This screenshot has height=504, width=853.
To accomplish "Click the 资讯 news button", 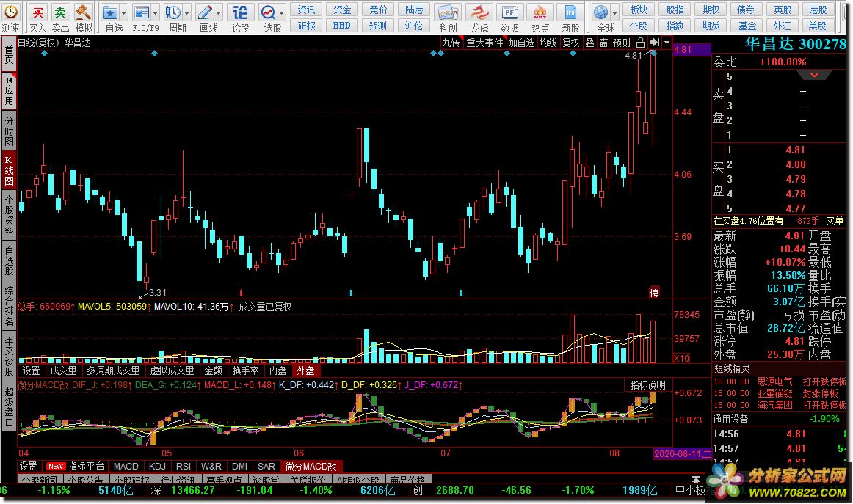I will (x=306, y=10).
